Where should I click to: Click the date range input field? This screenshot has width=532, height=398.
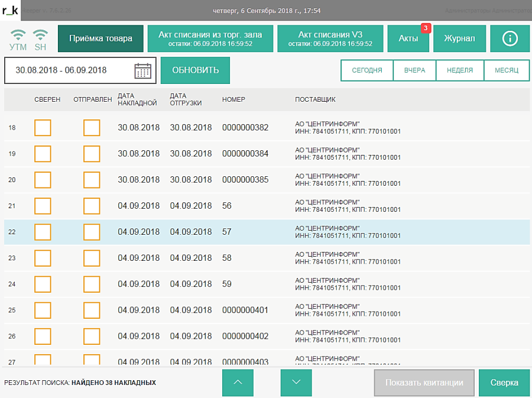[71, 70]
